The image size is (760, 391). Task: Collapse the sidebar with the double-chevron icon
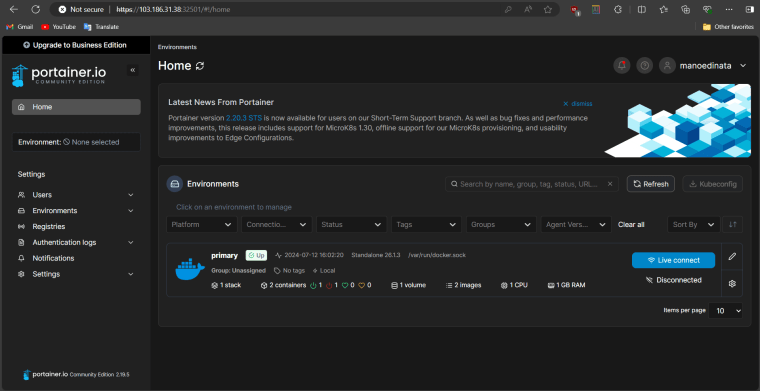133,70
